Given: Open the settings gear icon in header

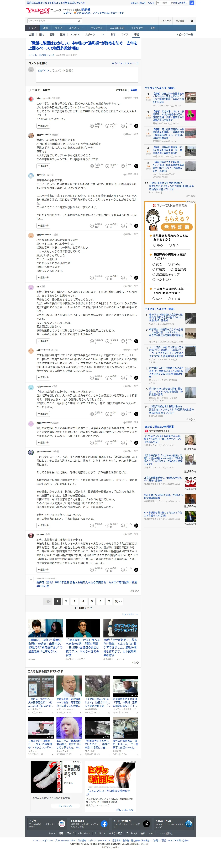Looking at the screenshot, I should [x=192, y=21].
